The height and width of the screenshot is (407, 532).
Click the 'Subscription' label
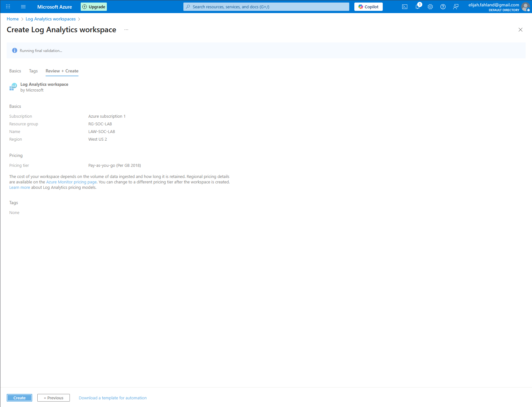click(21, 116)
